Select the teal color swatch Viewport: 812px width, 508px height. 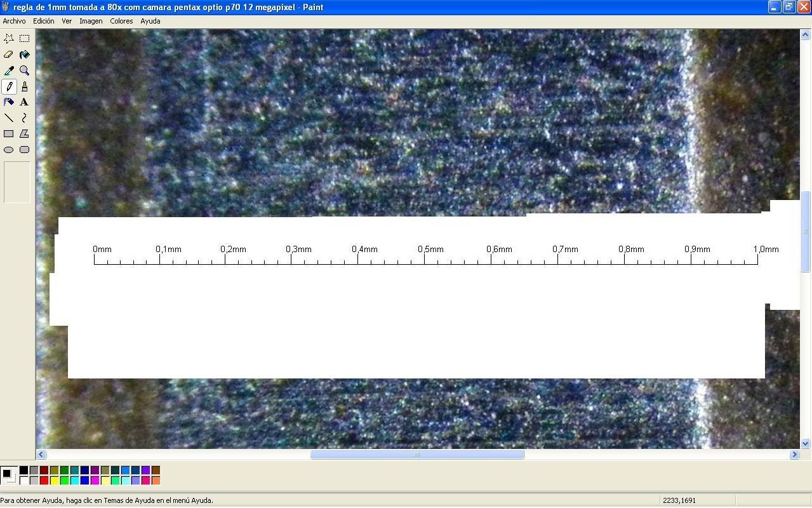(x=74, y=470)
